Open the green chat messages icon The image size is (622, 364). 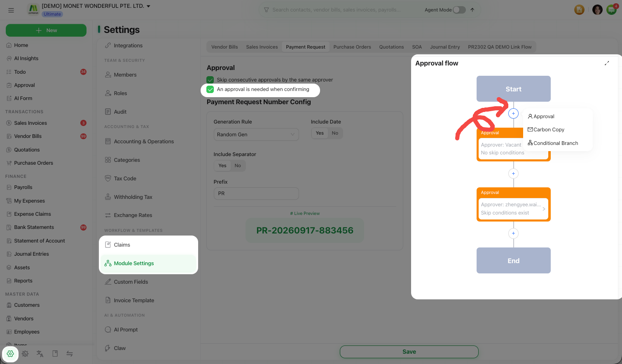[611, 9]
